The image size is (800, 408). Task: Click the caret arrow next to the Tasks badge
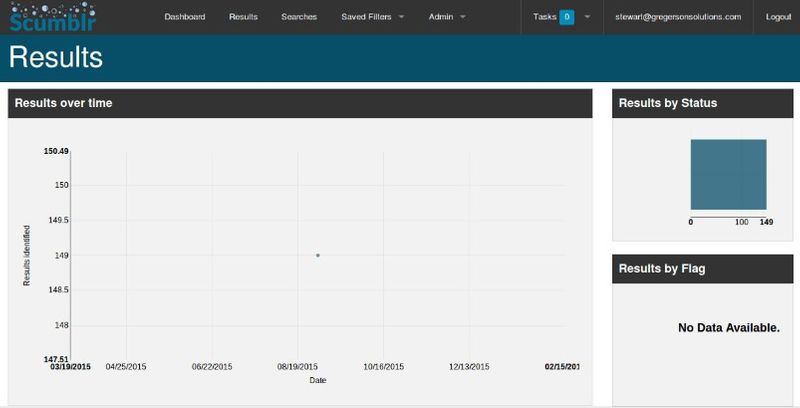[587, 18]
